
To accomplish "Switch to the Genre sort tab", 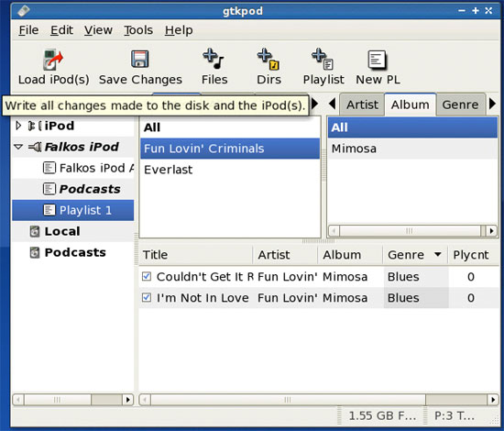I will [460, 105].
